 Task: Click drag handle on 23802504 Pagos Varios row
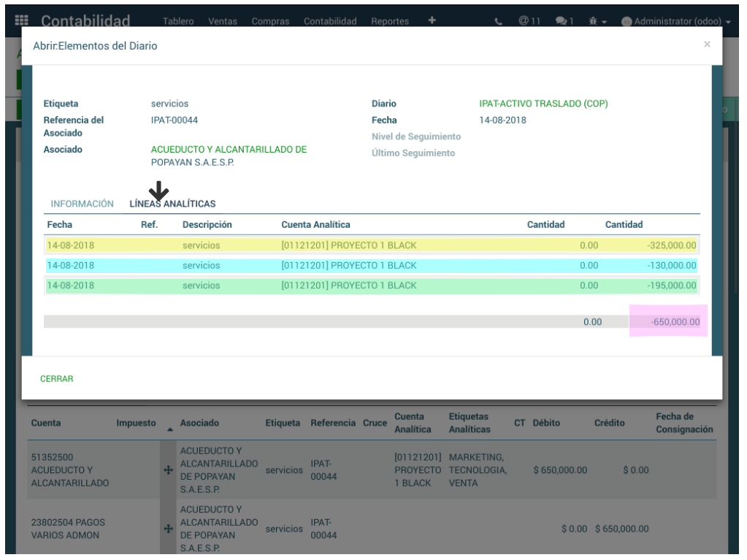(169, 529)
